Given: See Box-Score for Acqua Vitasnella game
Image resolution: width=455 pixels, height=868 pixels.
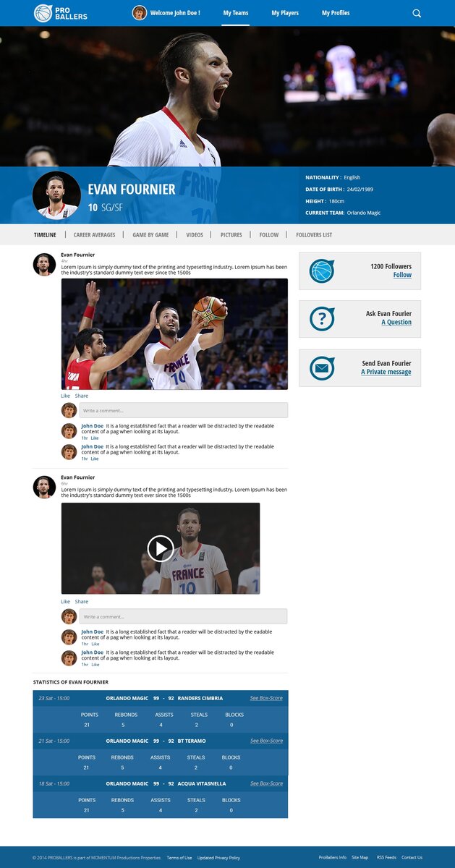Looking at the screenshot, I should click(x=266, y=783).
